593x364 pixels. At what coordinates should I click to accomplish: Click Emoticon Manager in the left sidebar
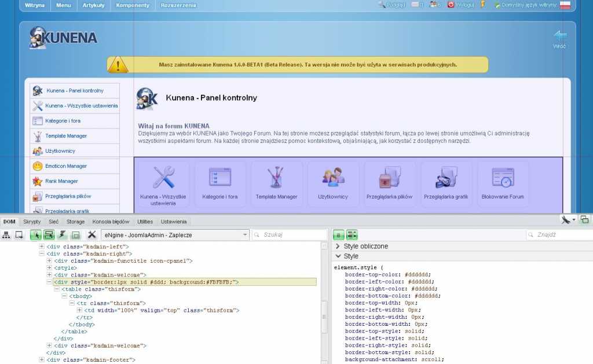tap(65, 166)
